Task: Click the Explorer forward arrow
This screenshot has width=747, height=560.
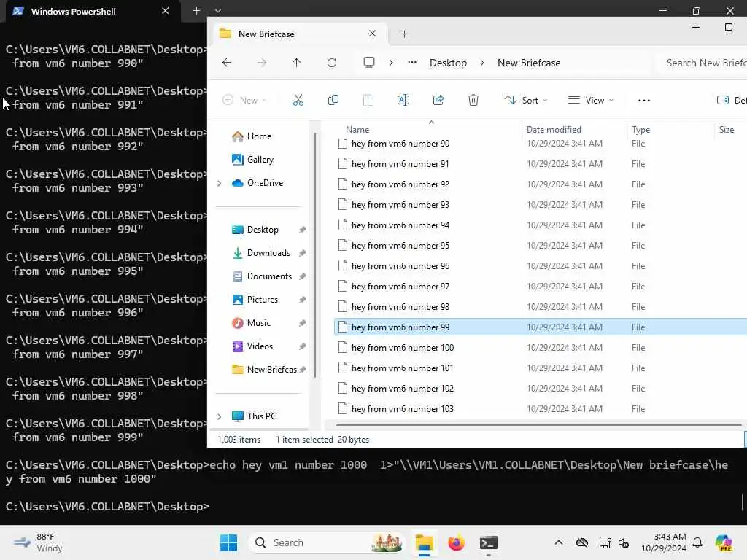Action: (262, 63)
